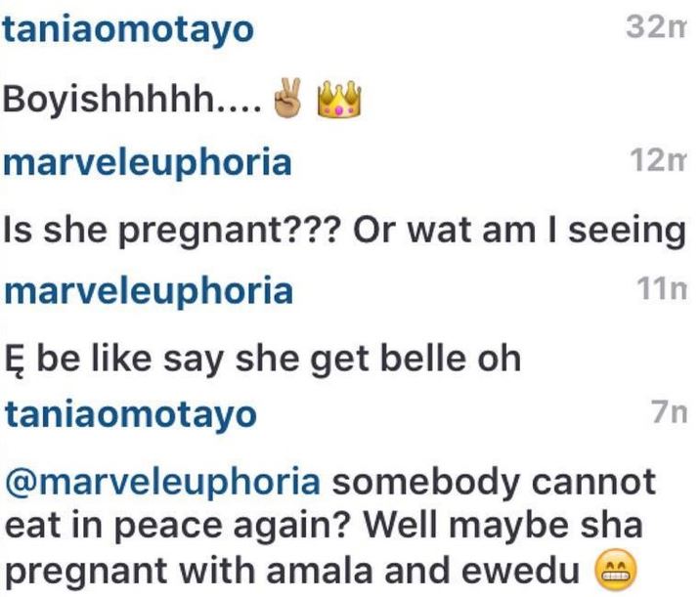Open taniaomotayo profile from the latest reply
Screen dimensions: 700x597
(x=130, y=415)
